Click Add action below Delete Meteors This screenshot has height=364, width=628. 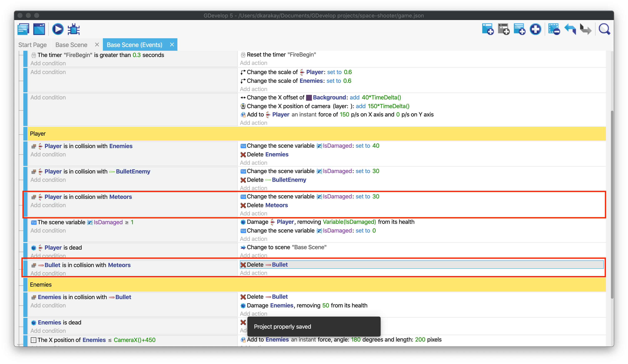click(253, 213)
